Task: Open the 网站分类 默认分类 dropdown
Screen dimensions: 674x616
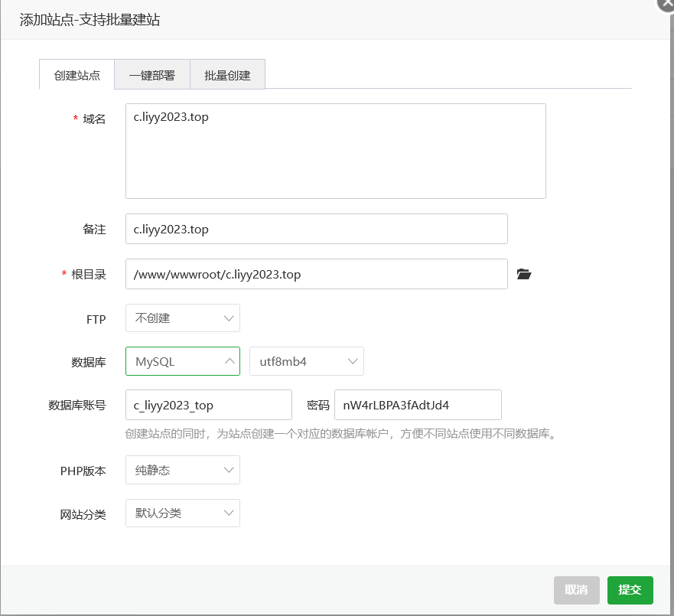Action: [183, 513]
